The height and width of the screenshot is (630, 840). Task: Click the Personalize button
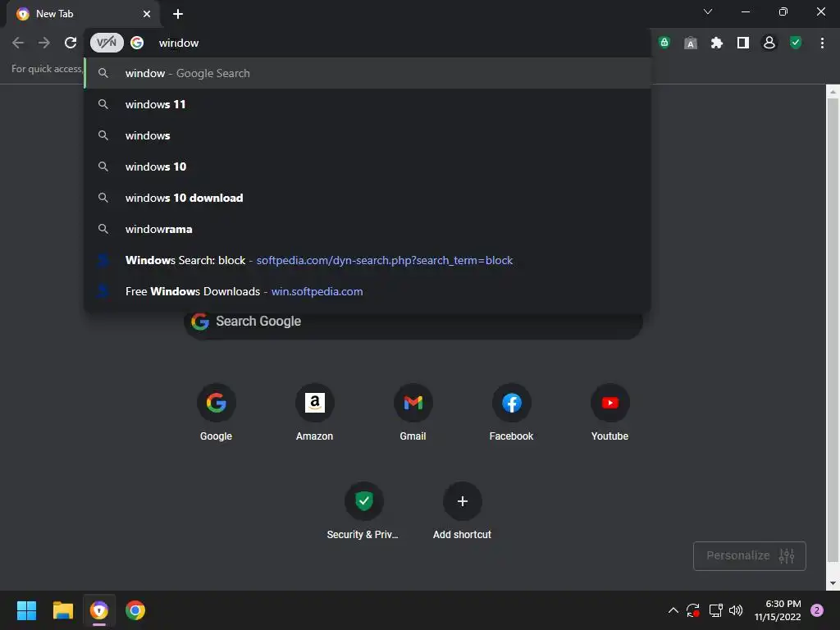coord(750,556)
